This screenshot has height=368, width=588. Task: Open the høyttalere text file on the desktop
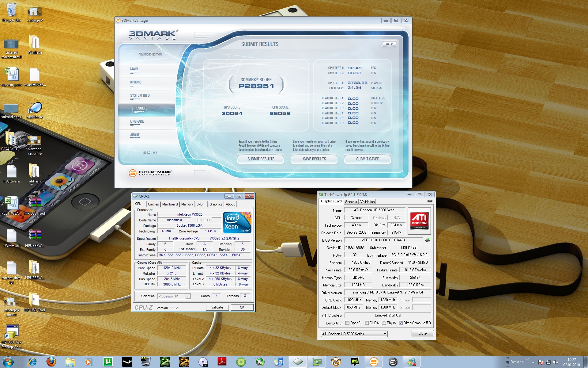11,173
